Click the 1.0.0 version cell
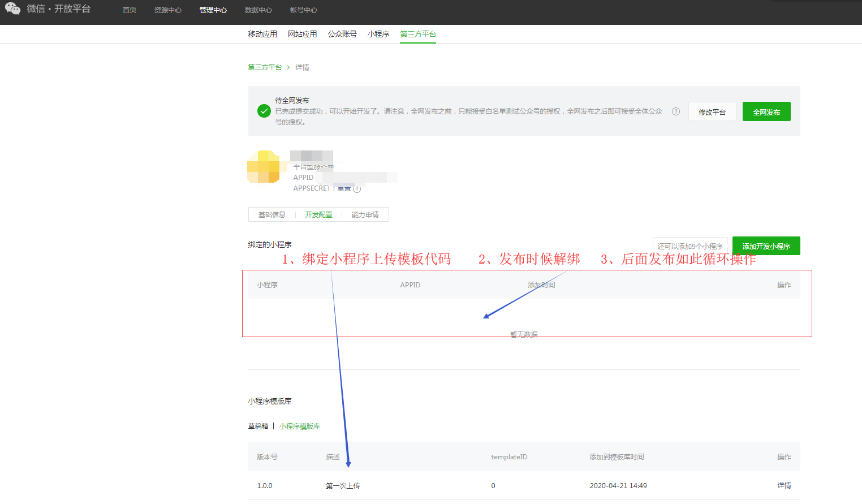The image size is (862, 504). (265, 486)
